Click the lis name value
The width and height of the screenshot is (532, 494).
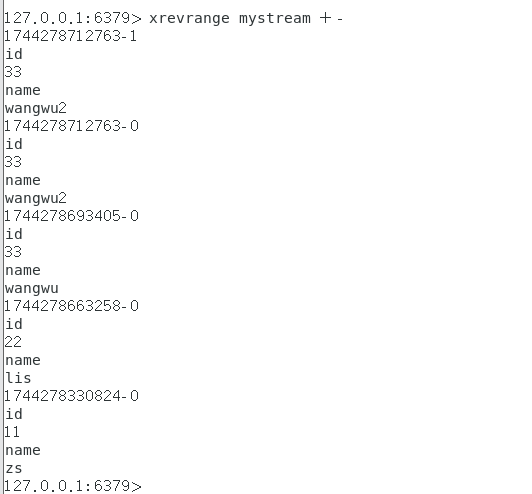coord(18,378)
